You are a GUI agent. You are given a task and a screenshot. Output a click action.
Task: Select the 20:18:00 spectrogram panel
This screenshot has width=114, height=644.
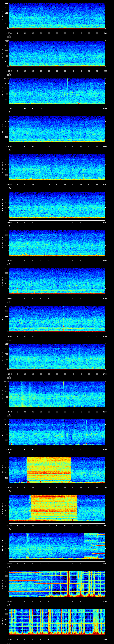pyautogui.click(x=57, y=432)
